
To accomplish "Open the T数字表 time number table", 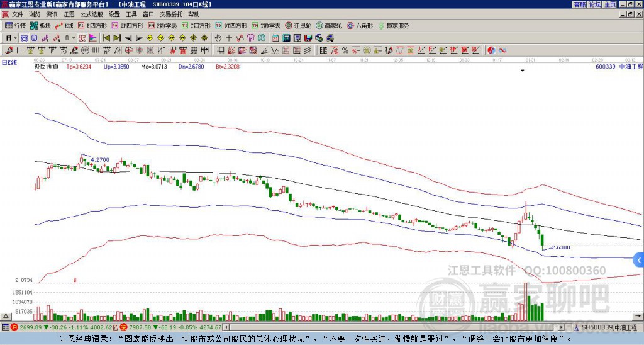I will [266, 25].
